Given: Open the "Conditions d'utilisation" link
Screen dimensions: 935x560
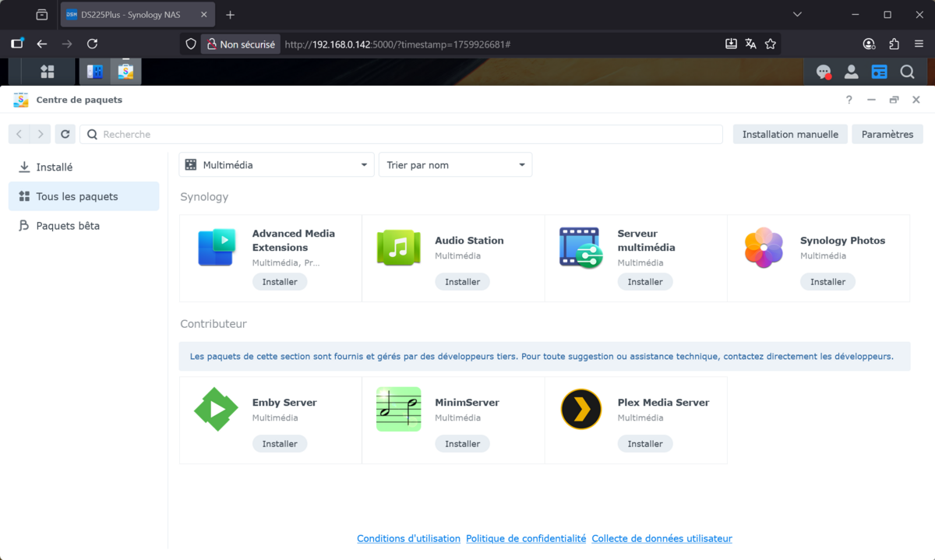Looking at the screenshot, I should (408, 538).
